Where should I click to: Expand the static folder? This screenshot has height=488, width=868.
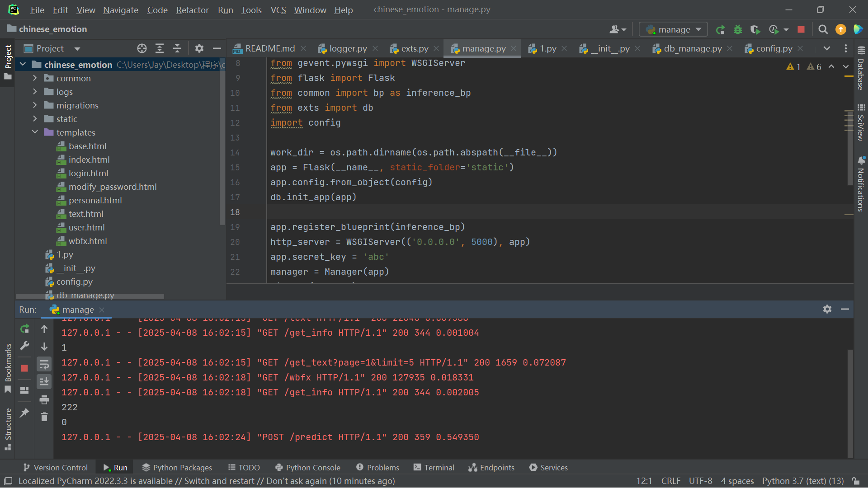tap(35, 119)
